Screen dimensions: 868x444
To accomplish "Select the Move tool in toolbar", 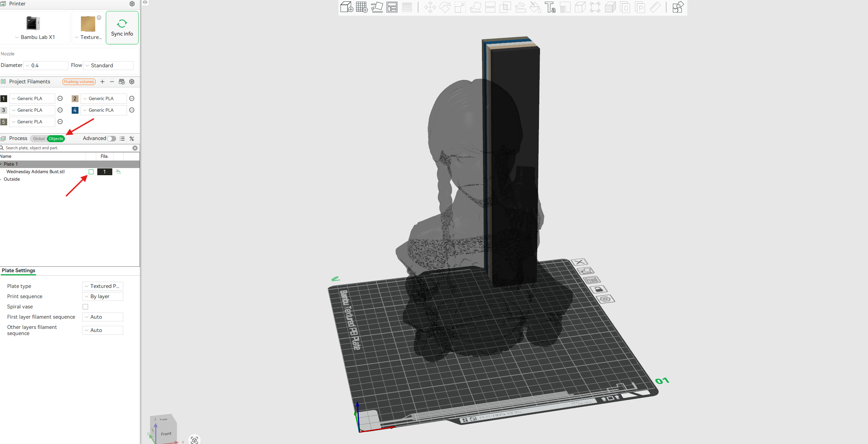I will [x=430, y=7].
